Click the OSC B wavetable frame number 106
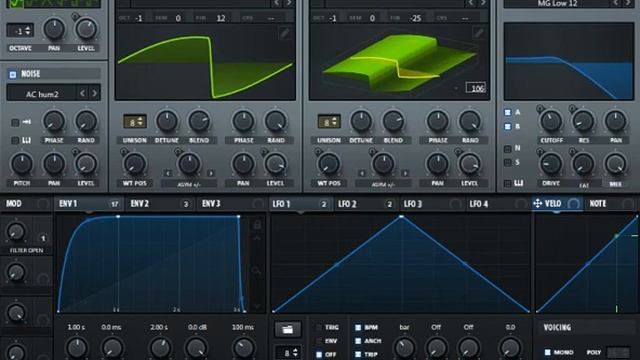This screenshot has height=360, width=640. (x=476, y=88)
